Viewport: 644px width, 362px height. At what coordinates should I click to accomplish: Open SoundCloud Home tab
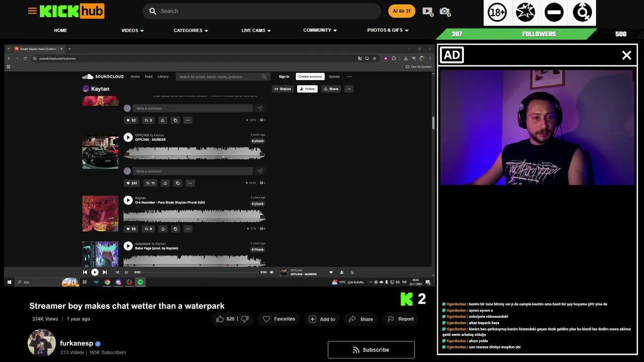(135, 76)
